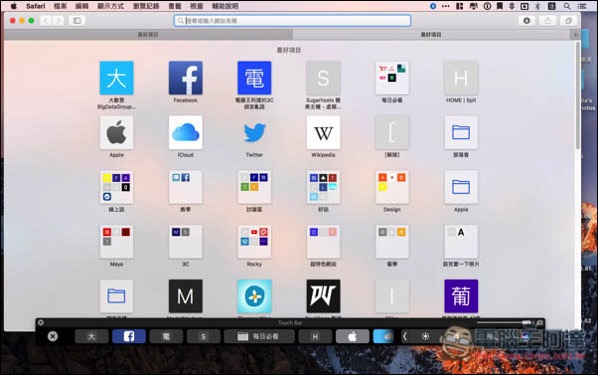The width and height of the screenshot is (598, 375).
Task: Open the purple 葡 favorite tile
Action: [x=461, y=296]
